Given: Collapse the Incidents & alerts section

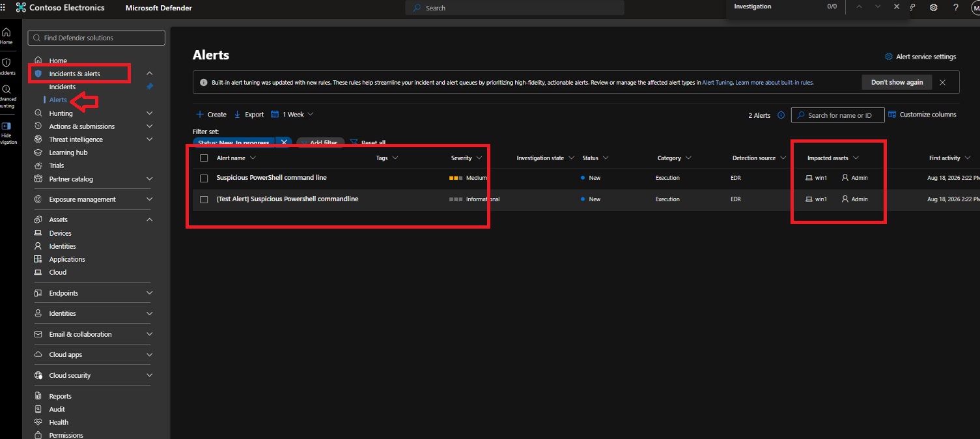Looking at the screenshot, I should (150, 74).
